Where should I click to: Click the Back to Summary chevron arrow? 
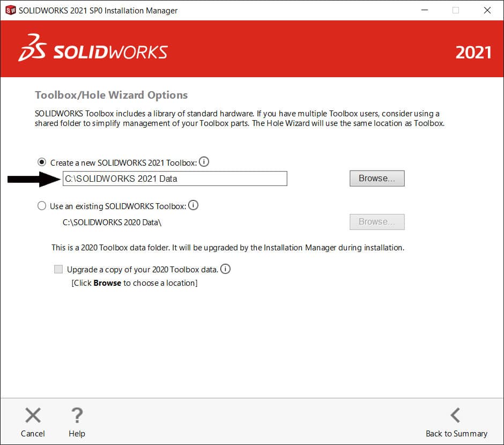pyautogui.click(x=456, y=416)
